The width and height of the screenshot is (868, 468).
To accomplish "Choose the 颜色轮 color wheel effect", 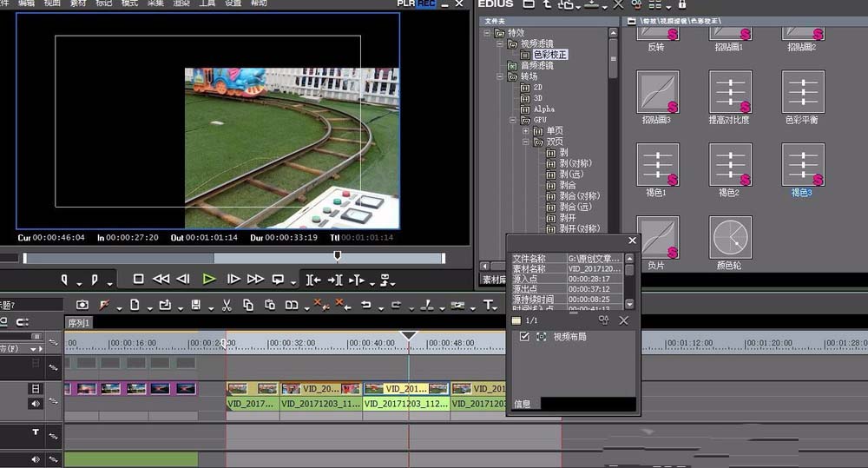I will point(730,238).
